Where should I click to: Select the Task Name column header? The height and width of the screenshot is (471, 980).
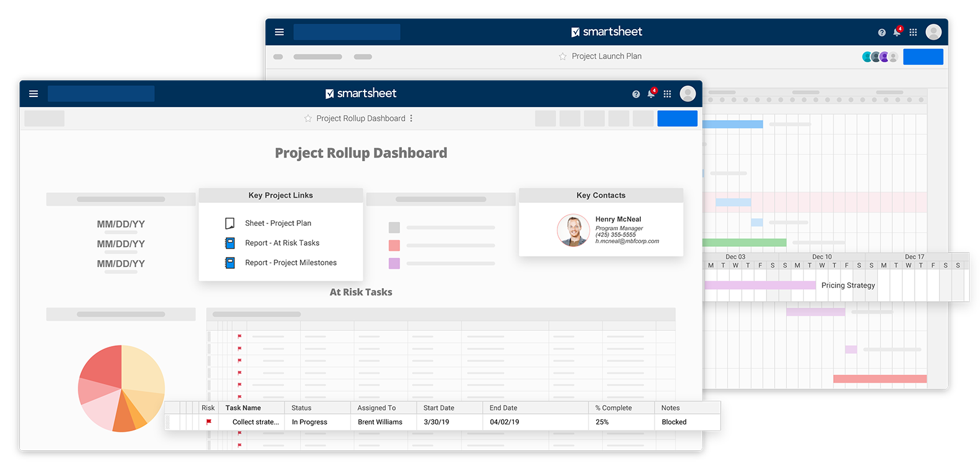(243, 408)
